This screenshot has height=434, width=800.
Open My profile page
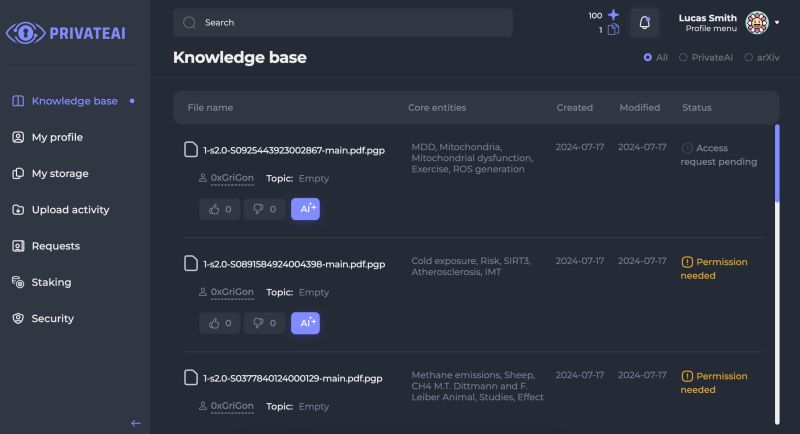coord(57,137)
